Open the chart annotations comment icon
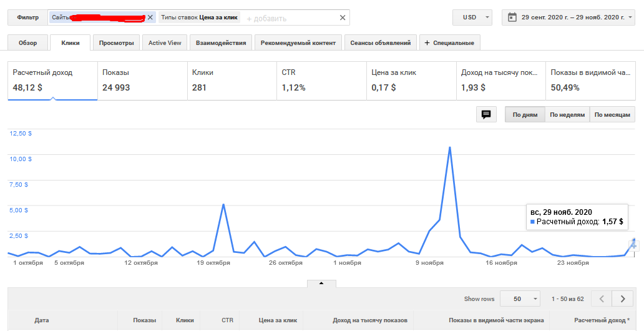This screenshot has height=331, width=644. [486, 114]
